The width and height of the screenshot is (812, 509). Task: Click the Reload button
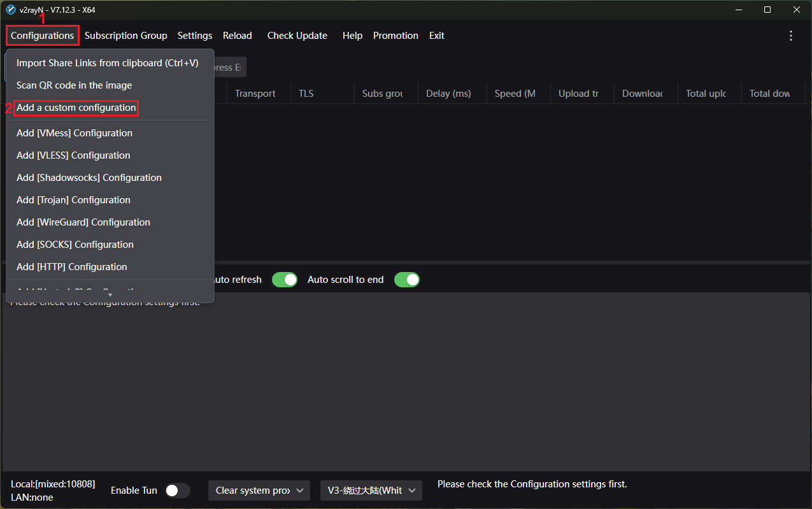click(237, 36)
